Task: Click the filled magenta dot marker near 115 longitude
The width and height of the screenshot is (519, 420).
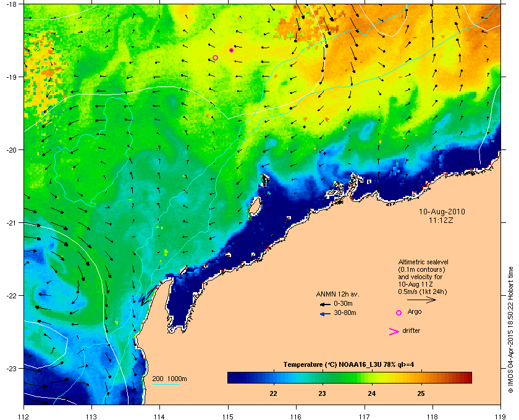Action: click(x=231, y=50)
